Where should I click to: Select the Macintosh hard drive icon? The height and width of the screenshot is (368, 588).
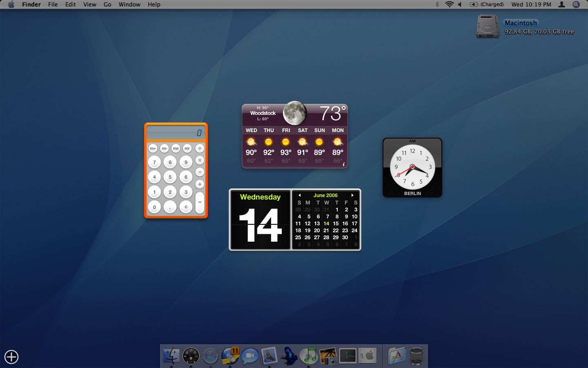point(488,26)
